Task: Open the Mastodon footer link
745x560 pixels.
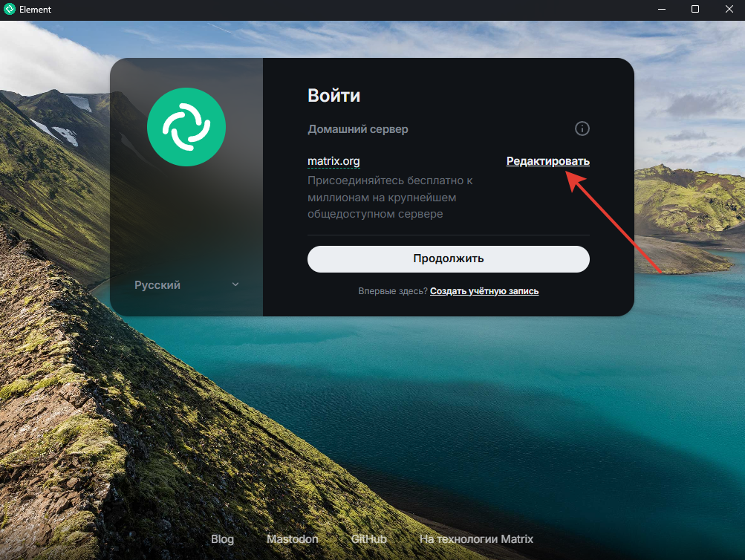Action: [292, 539]
